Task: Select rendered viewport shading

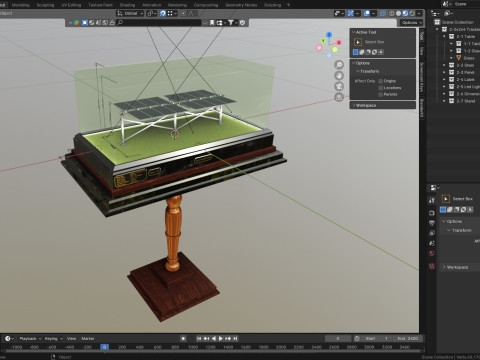Action: pyautogui.click(x=412, y=13)
